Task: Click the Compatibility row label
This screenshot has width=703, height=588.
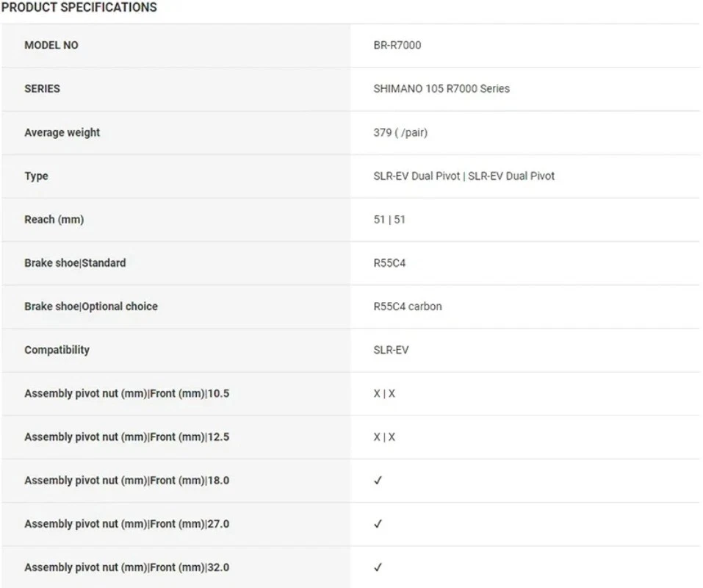Action: pyautogui.click(x=57, y=350)
